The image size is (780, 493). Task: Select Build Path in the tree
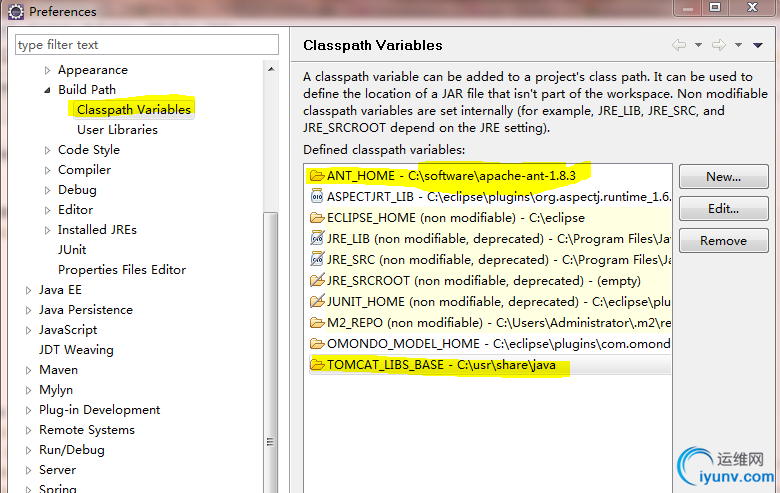87,90
